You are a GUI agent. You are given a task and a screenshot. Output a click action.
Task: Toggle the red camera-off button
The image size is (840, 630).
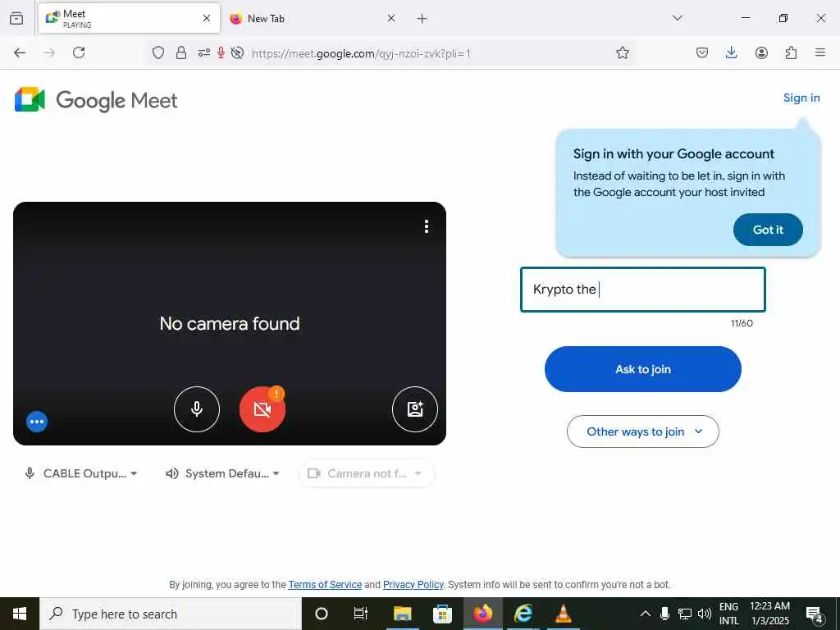coord(262,409)
